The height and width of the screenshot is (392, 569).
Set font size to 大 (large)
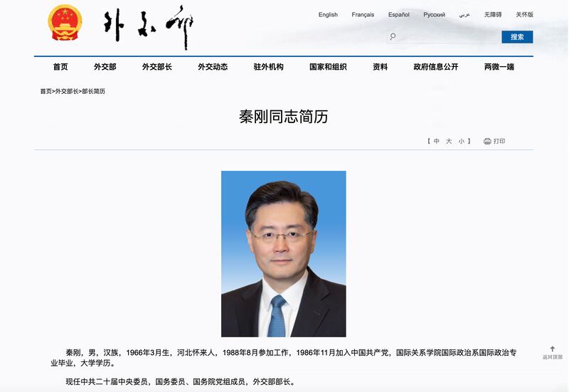tap(449, 142)
